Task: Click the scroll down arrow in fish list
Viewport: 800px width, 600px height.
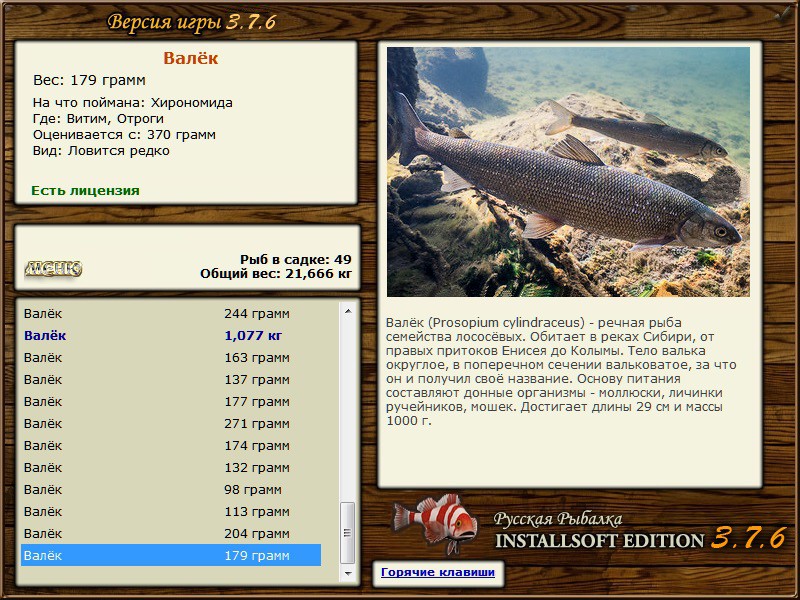Action: tap(348, 573)
